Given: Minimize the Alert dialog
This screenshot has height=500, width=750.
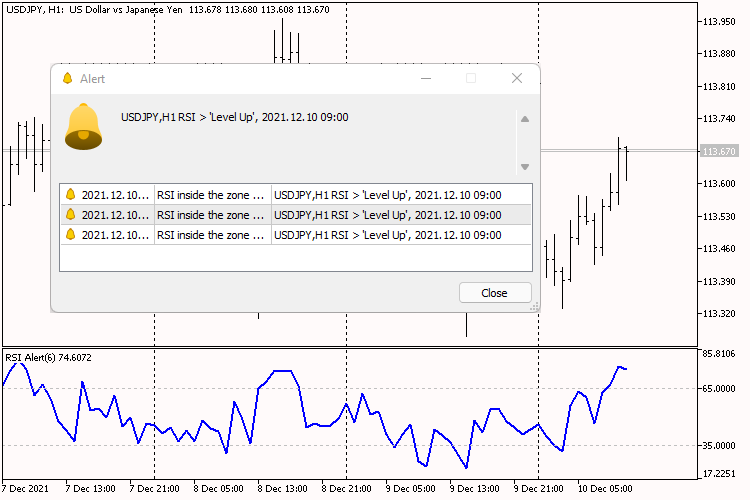Looking at the screenshot, I should point(426,78).
